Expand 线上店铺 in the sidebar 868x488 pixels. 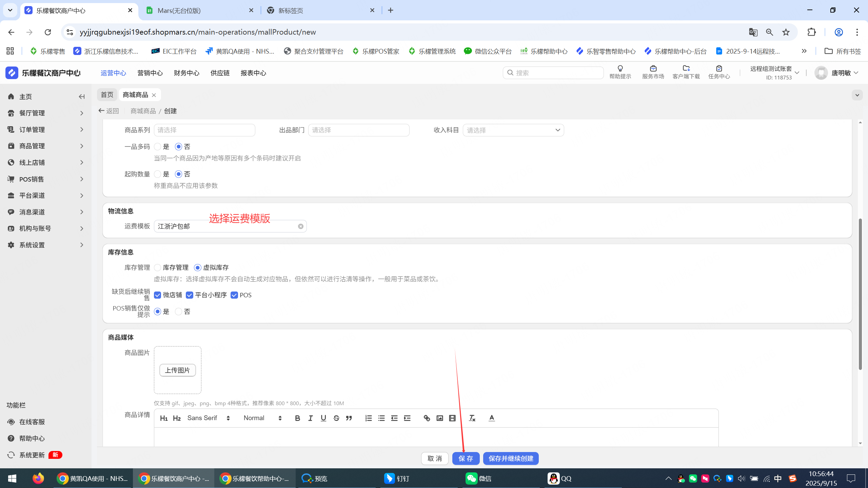(46, 163)
